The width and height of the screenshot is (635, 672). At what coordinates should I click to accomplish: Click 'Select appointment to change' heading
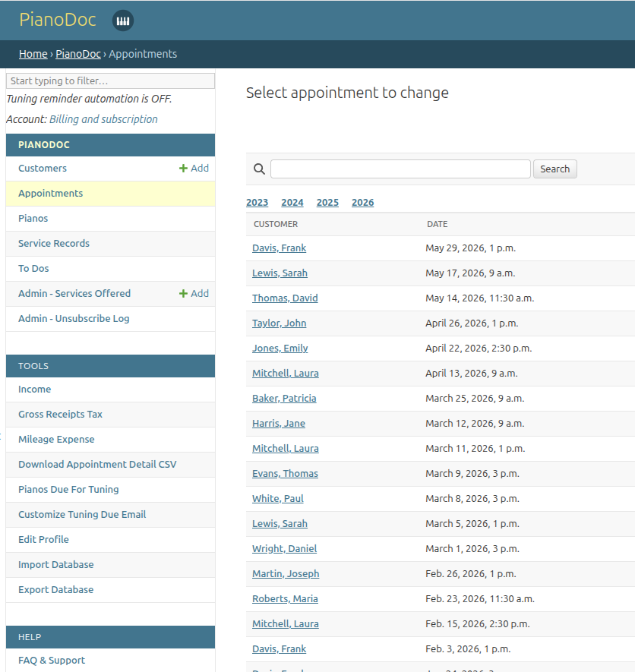tap(347, 93)
